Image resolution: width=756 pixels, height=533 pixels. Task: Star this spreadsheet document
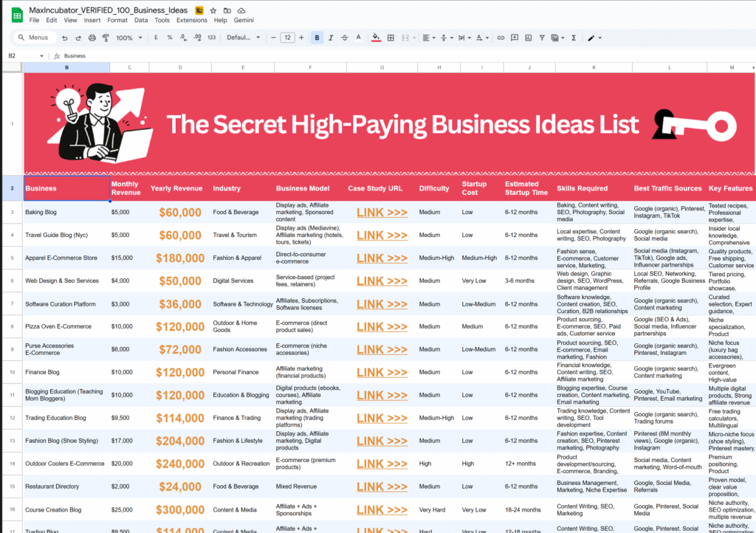tap(213, 10)
